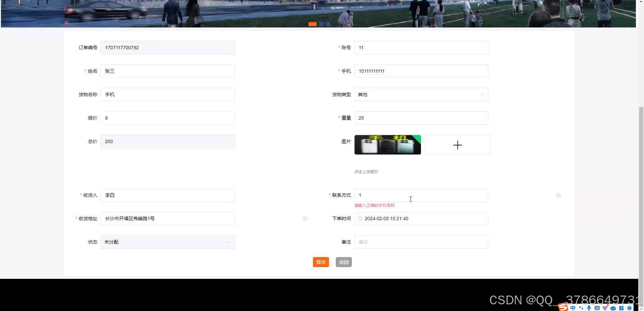Select the third carousel indicator dot
This screenshot has height=311, width=644.
point(328,24)
